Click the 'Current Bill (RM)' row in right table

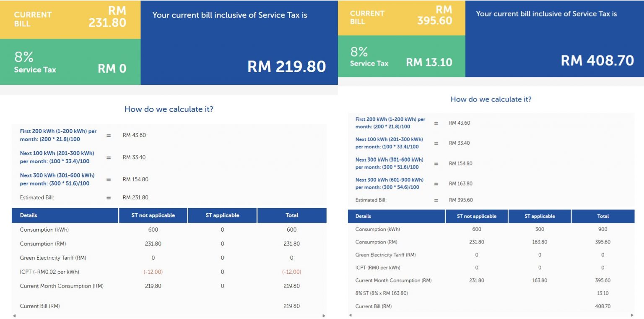pos(374,306)
